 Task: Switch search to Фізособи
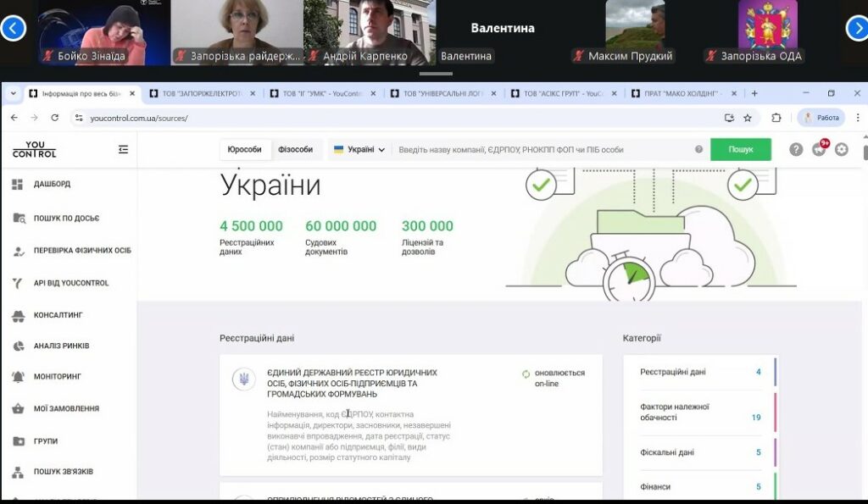tap(295, 149)
